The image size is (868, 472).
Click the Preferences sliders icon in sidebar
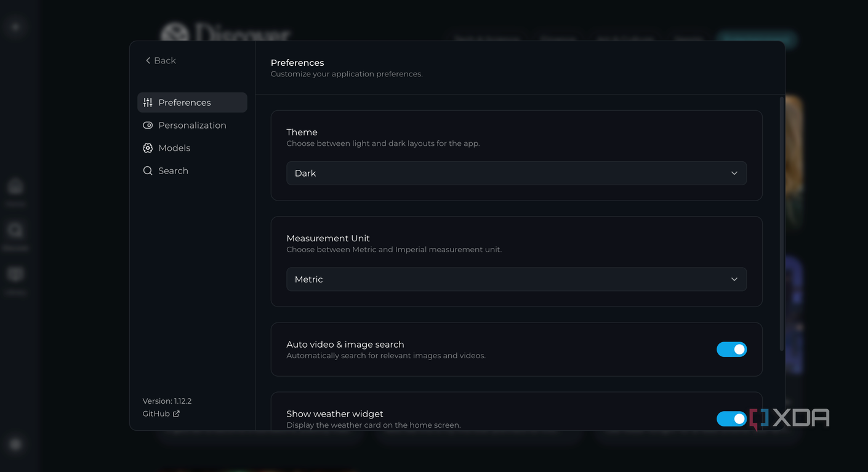tap(148, 103)
